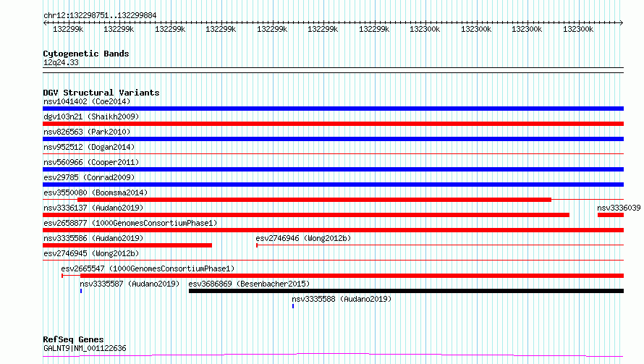
Task: Click the nsv1041402 (Coe2014) blue variant bar
Action: click(333, 109)
